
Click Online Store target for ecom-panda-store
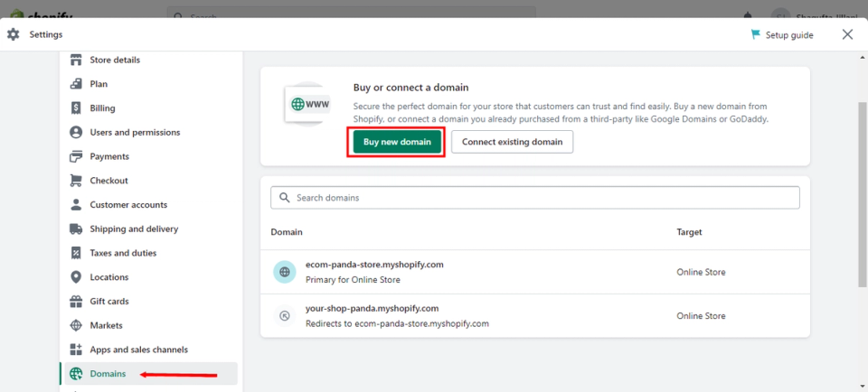click(x=701, y=272)
